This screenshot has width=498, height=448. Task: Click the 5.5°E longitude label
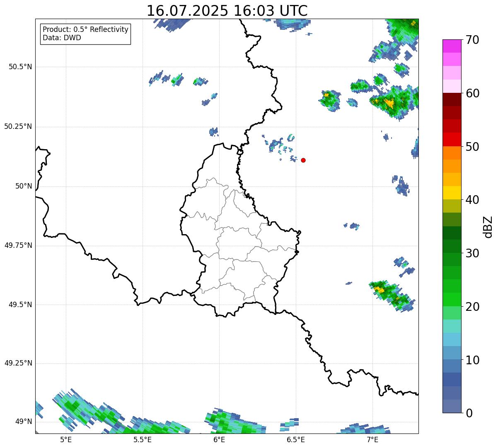coord(143,440)
